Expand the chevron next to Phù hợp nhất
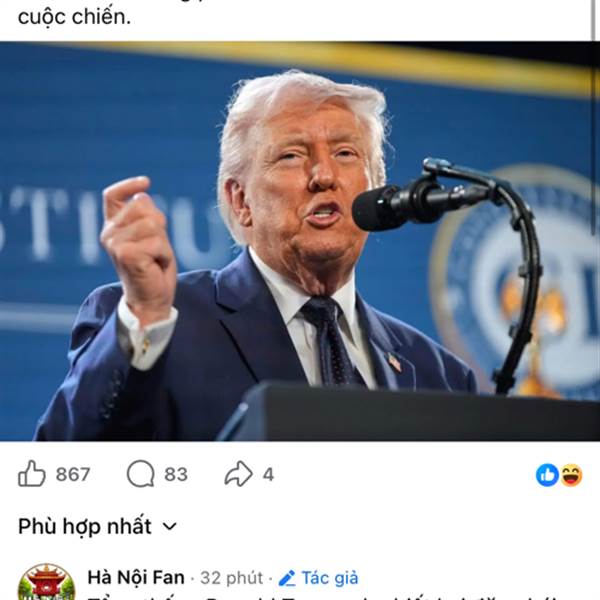This screenshot has height=600, width=600. (170, 527)
